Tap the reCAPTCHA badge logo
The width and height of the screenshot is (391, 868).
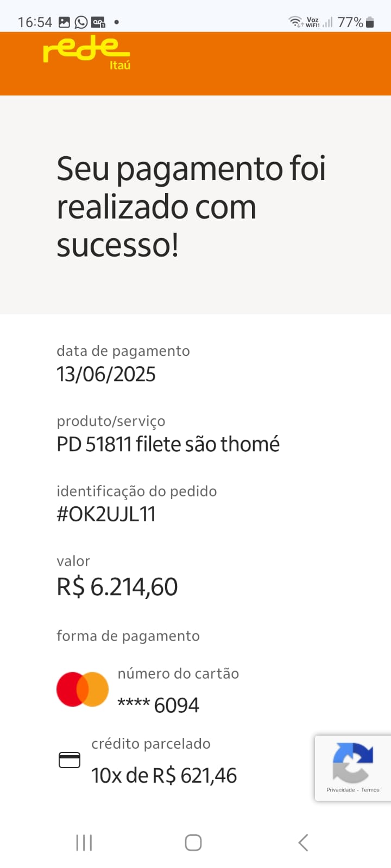(353, 763)
